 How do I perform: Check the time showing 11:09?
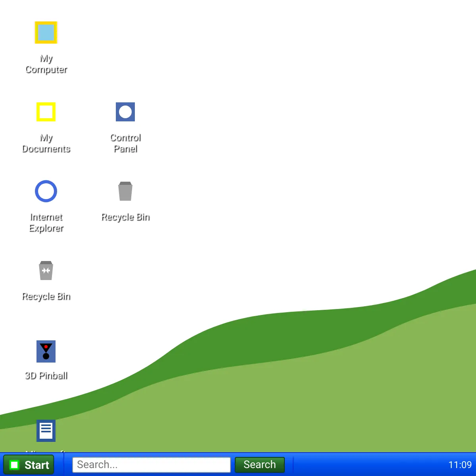pyautogui.click(x=460, y=464)
